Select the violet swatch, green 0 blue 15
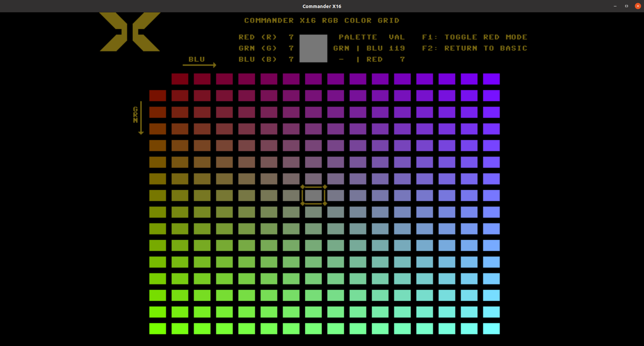This screenshot has width=644, height=346. [x=491, y=79]
